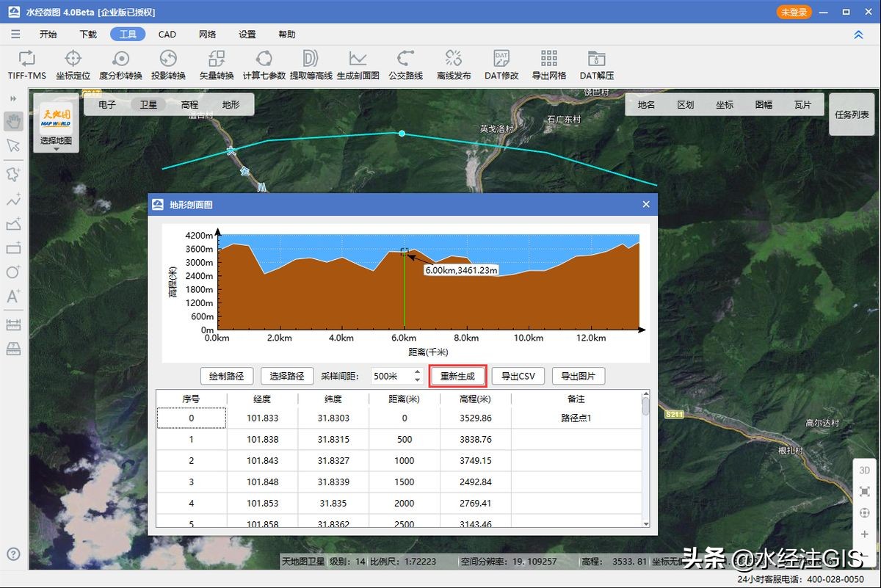The height and width of the screenshot is (588, 881).
Task: Click the 重新生成 regenerate button
Action: pyautogui.click(x=457, y=377)
